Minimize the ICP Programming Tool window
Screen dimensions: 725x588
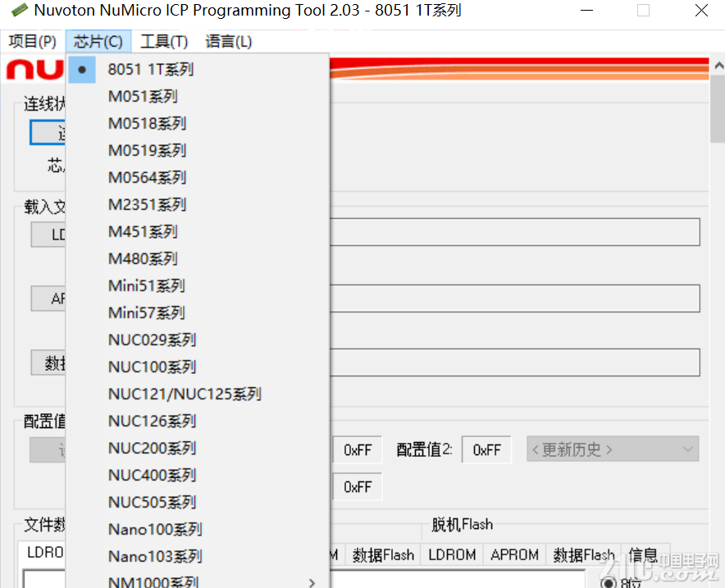(586, 10)
